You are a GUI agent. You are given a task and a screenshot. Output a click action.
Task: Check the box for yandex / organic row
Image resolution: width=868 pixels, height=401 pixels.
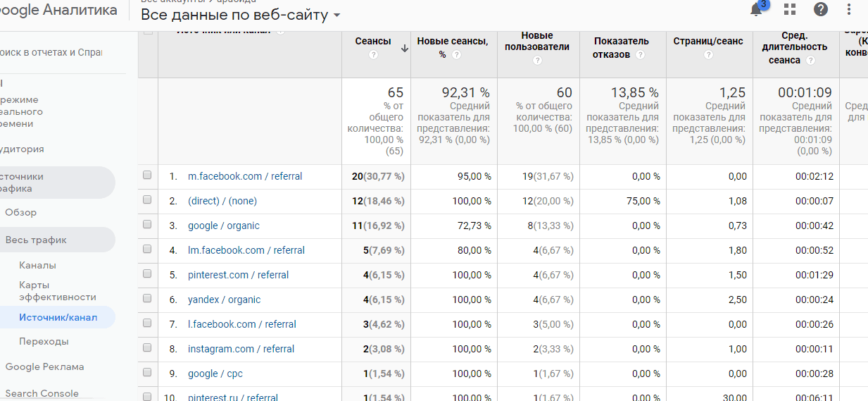pyautogui.click(x=147, y=299)
